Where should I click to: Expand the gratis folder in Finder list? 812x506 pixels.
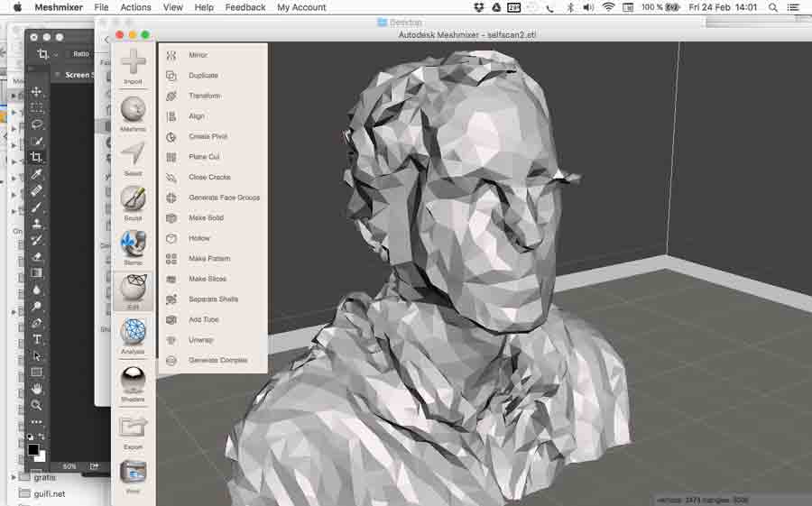[14, 477]
